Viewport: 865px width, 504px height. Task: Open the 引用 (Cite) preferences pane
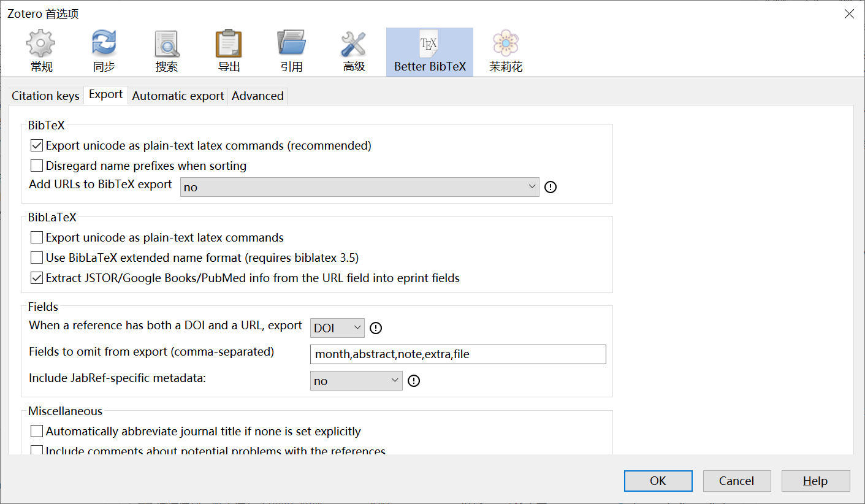point(292,52)
